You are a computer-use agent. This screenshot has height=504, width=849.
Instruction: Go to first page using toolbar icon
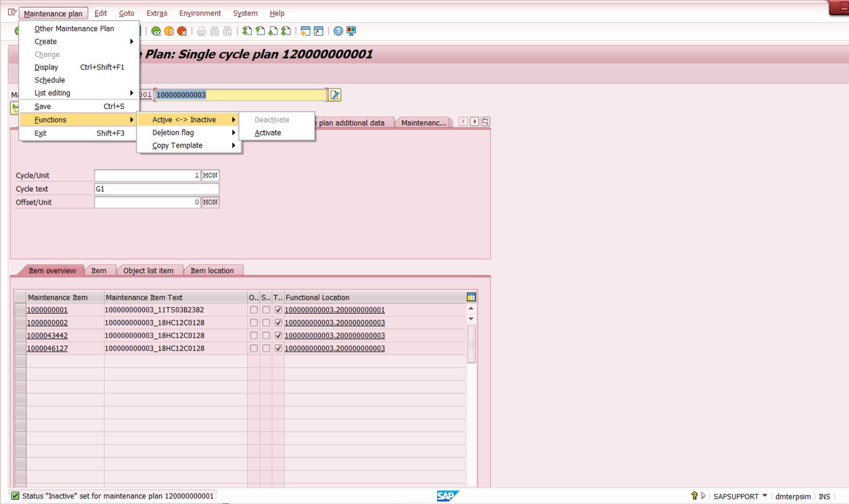pos(247,31)
